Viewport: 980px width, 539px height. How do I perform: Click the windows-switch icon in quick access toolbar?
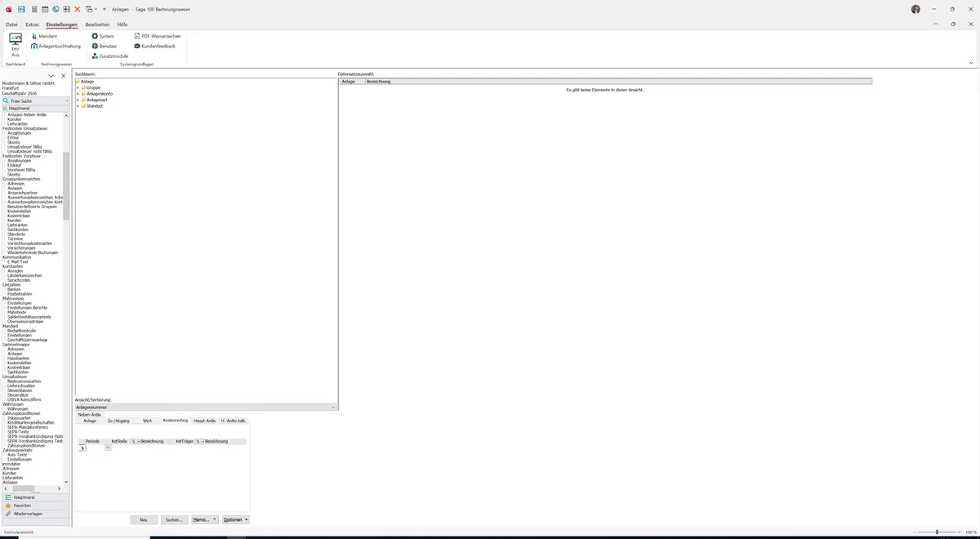click(88, 9)
